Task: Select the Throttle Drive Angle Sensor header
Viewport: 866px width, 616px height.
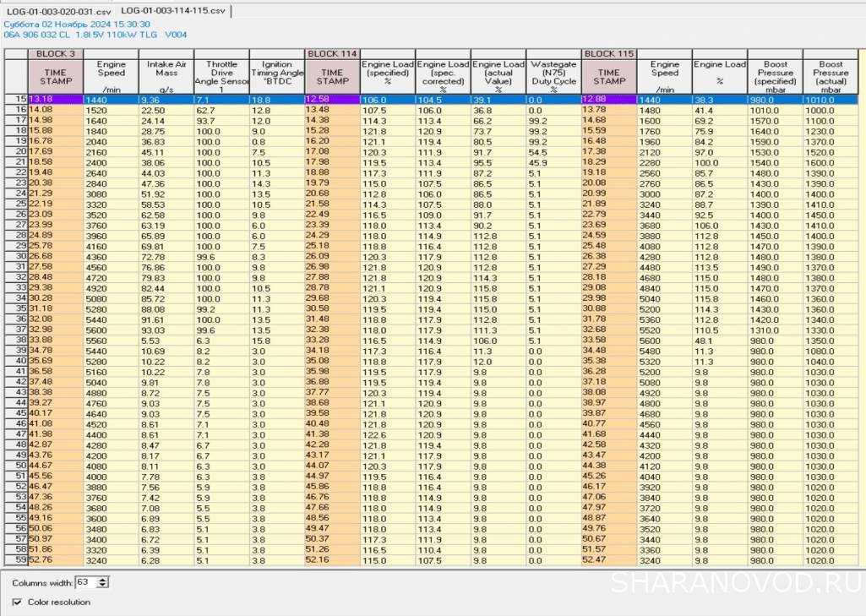Action: tap(221, 76)
